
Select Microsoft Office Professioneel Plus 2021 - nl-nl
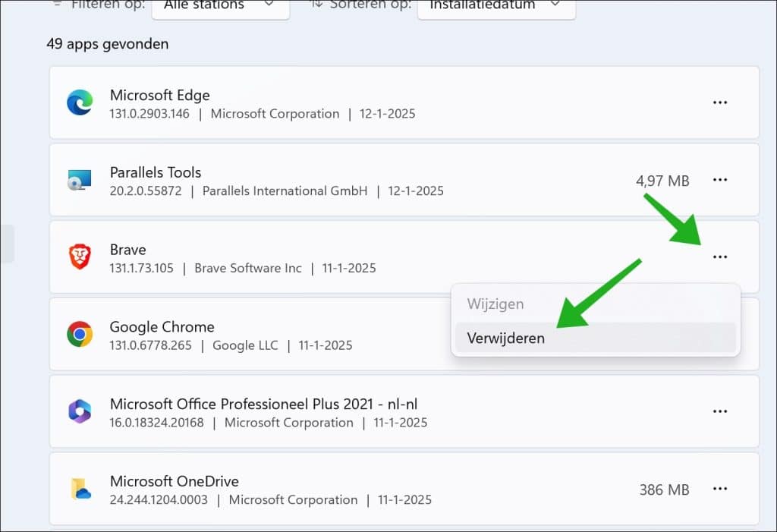pos(263,404)
